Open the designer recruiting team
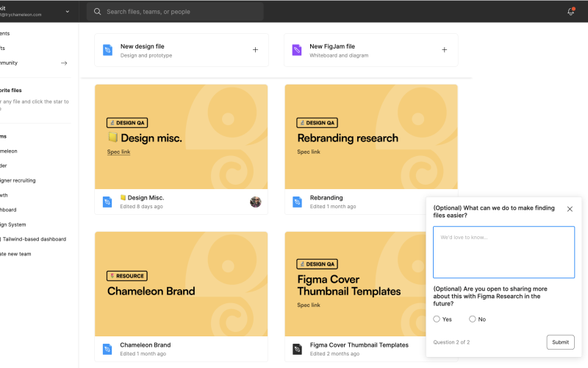This screenshot has height=368, width=588. click(x=18, y=180)
